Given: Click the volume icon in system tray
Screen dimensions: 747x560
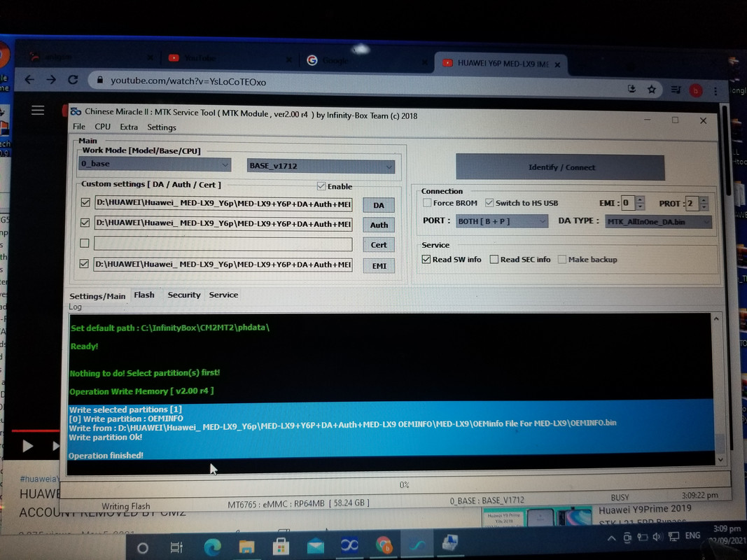Looking at the screenshot, I should pos(657,537).
